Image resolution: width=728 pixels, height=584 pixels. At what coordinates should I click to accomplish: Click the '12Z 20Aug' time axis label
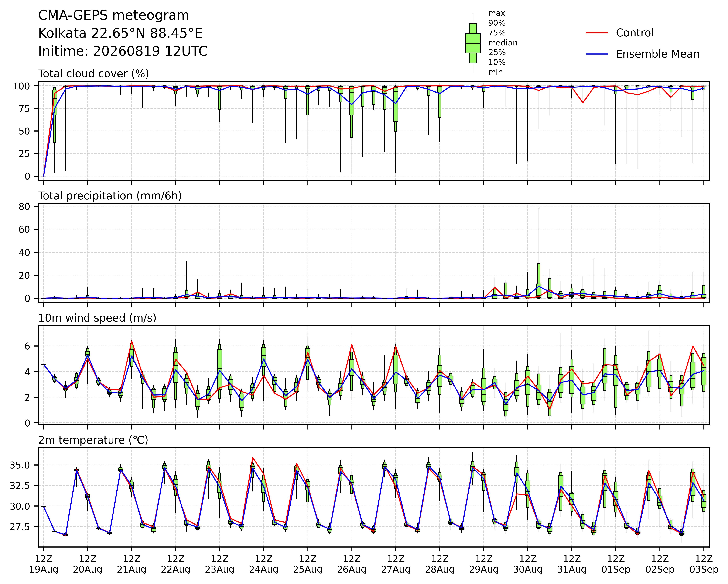(x=88, y=564)
